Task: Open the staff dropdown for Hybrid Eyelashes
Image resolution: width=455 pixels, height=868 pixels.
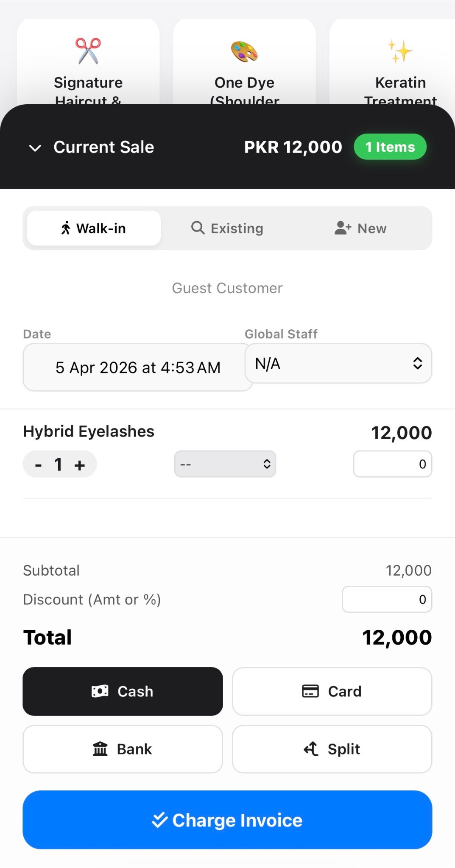Action: click(x=225, y=464)
